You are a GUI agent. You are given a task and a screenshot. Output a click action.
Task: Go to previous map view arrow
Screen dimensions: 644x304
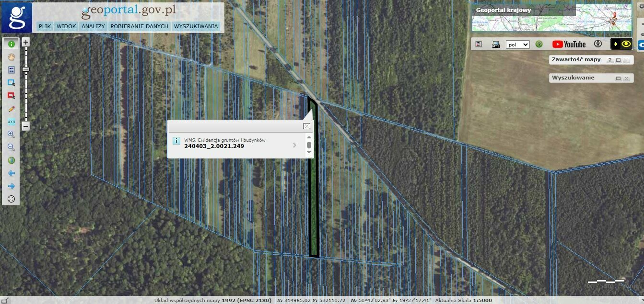point(11,173)
